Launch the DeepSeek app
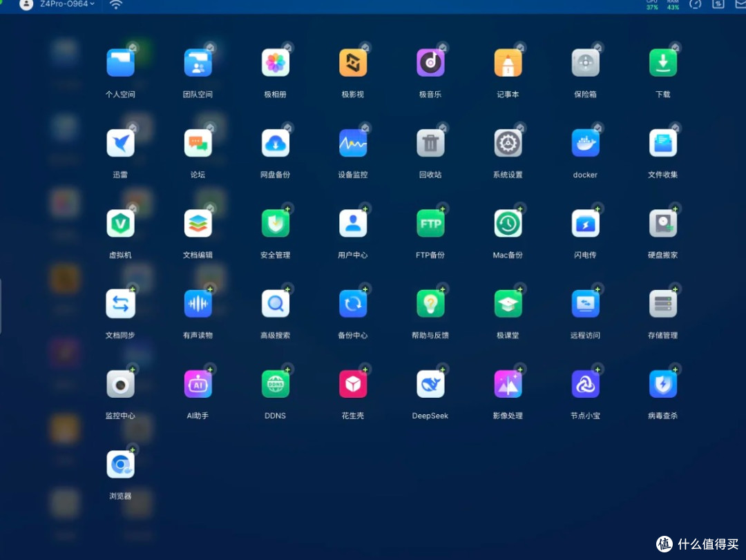The image size is (746, 560). tap(430, 385)
